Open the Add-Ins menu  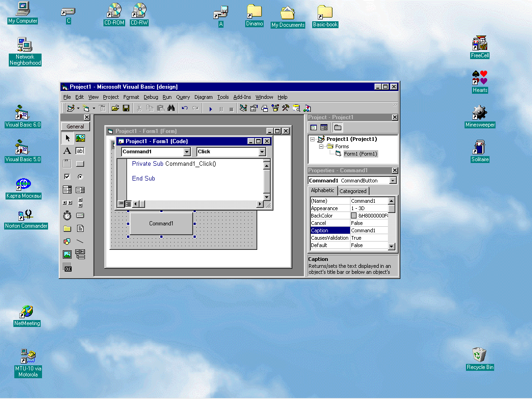(x=242, y=97)
